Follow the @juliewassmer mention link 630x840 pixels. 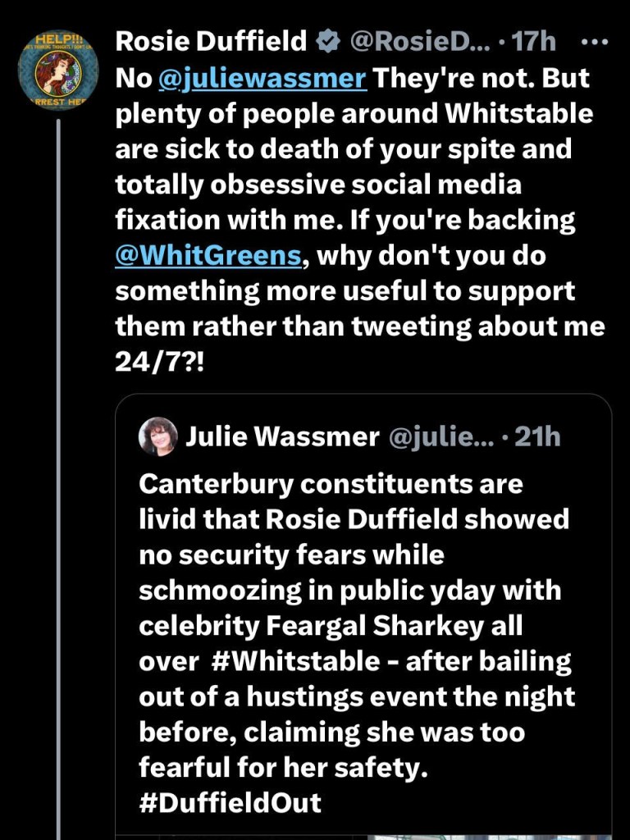(262, 79)
